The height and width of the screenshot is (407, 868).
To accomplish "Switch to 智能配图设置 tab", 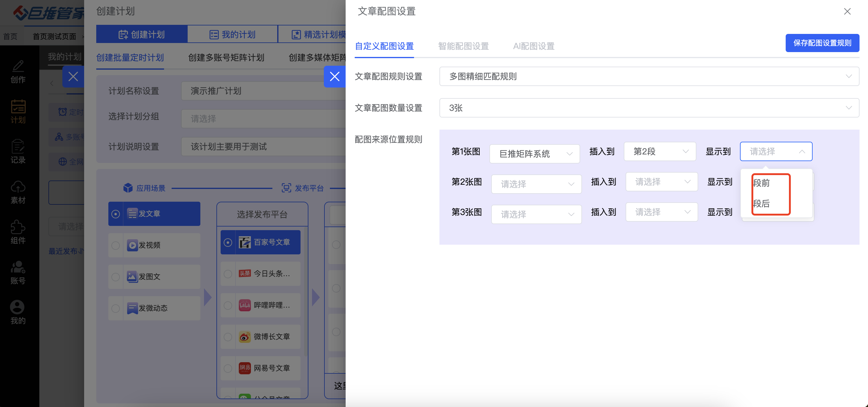I will (463, 46).
